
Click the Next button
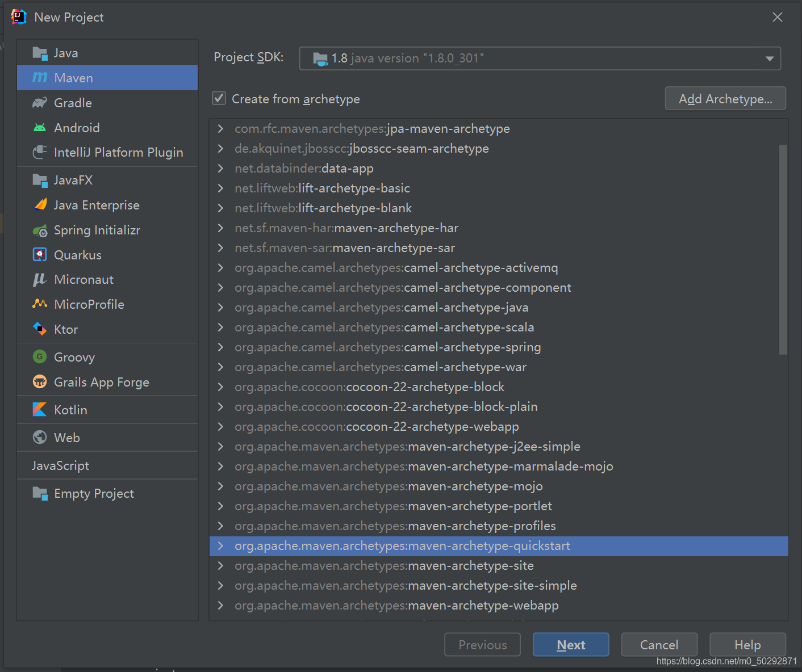[x=571, y=645]
